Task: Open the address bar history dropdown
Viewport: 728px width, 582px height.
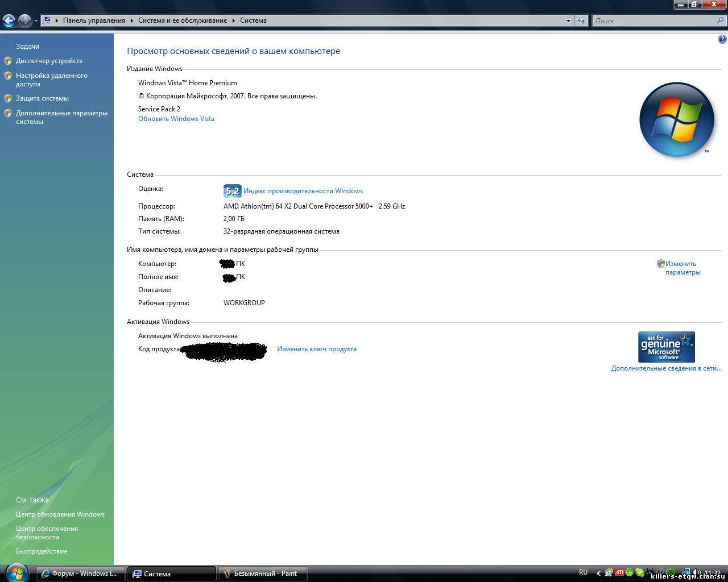Action: [x=568, y=20]
